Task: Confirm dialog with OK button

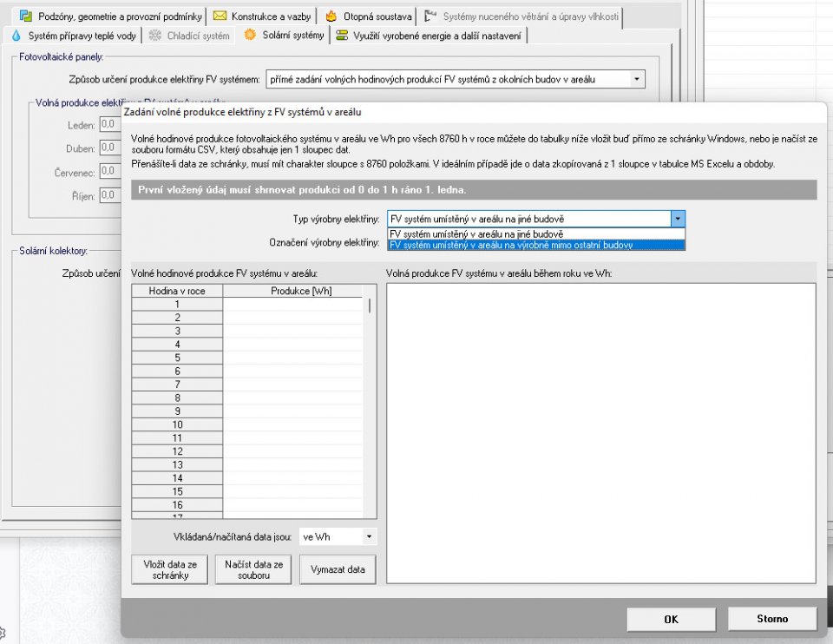Action: pyautogui.click(x=671, y=619)
